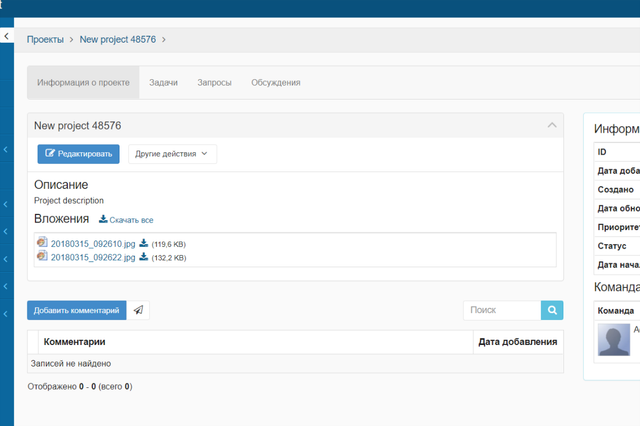Collapse the New project 48576 panel chevron
This screenshot has width=640, height=426.
[x=552, y=125]
